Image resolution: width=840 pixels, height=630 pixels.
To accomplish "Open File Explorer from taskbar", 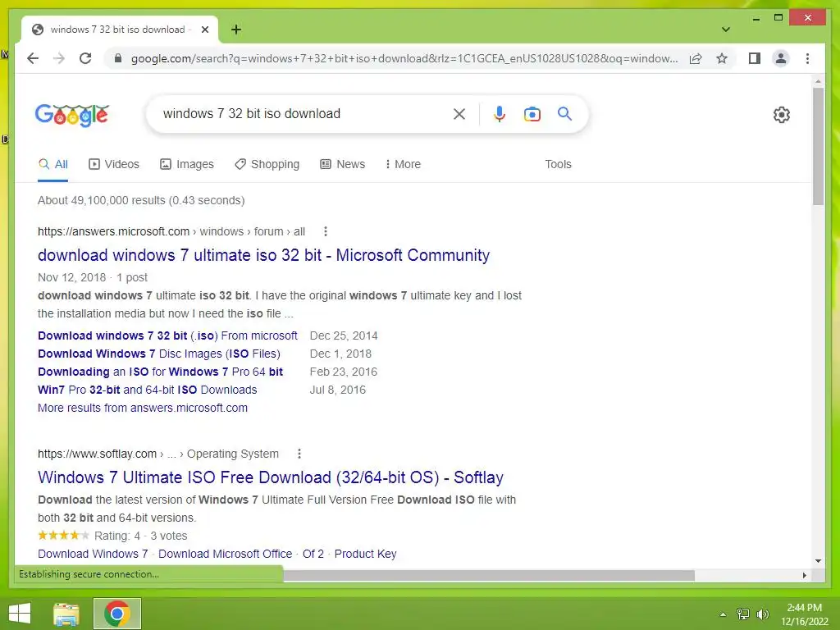I will point(66,614).
